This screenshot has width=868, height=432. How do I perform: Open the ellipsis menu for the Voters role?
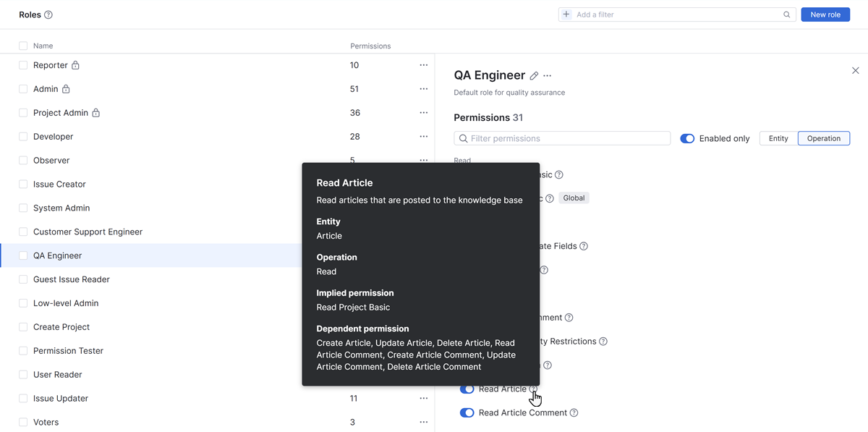pyautogui.click(x=423, y=421)
